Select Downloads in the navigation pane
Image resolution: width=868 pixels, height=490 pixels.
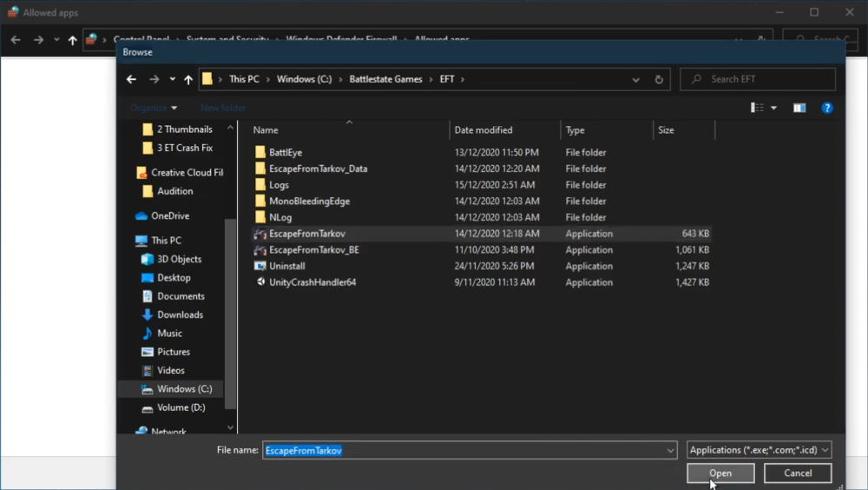click(x=180, y=315)
